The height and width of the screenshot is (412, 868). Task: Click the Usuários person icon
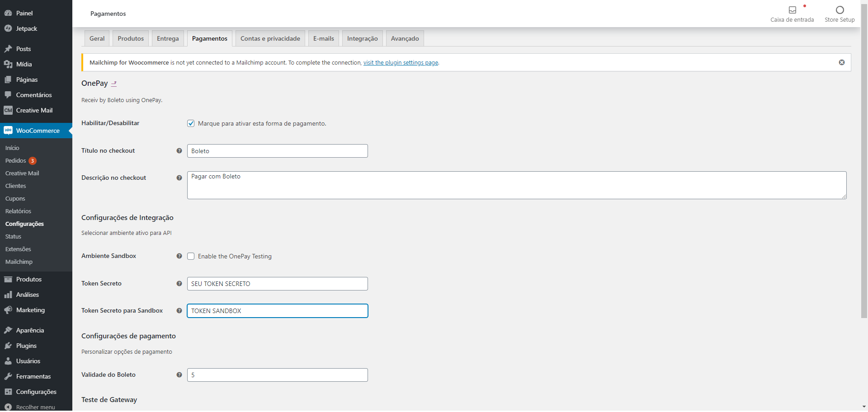[x=8, y=361]
